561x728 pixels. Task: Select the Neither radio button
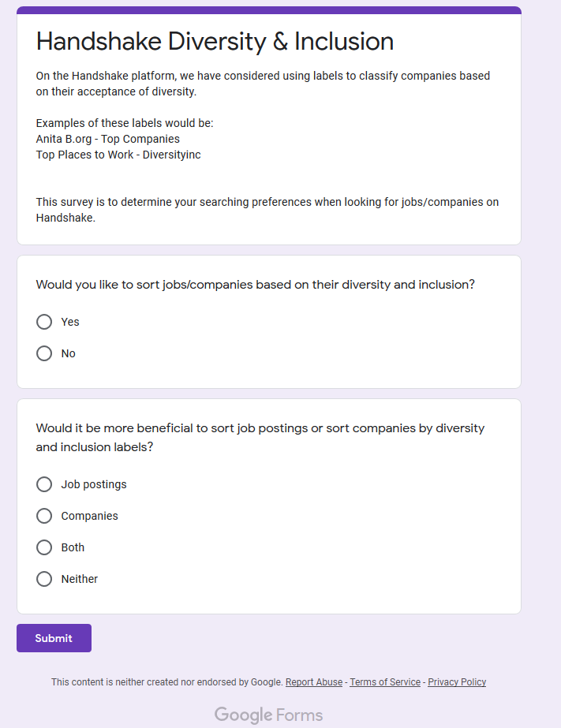click(44, 579)
